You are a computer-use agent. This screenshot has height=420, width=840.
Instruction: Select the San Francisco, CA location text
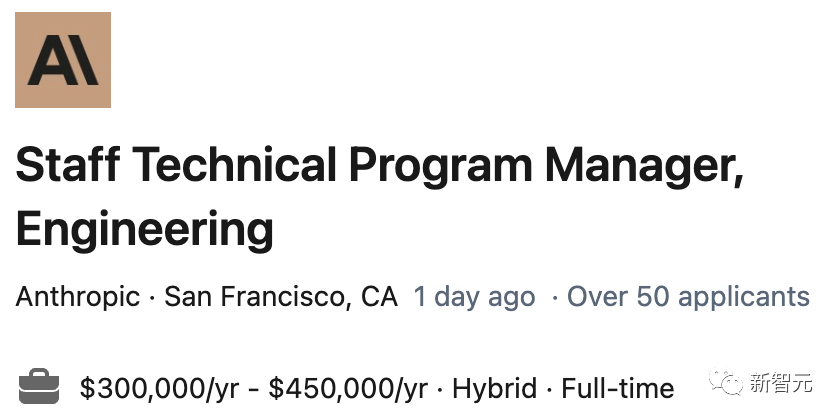[x=281, y=296]
